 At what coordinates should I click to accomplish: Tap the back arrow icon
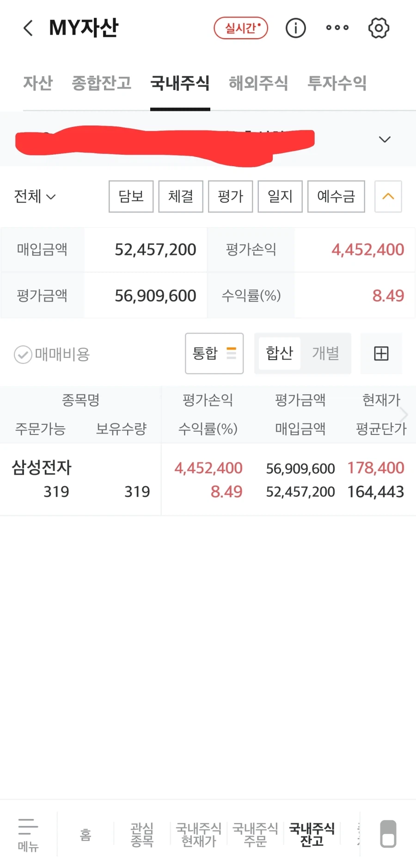click(x=28, y=28)
